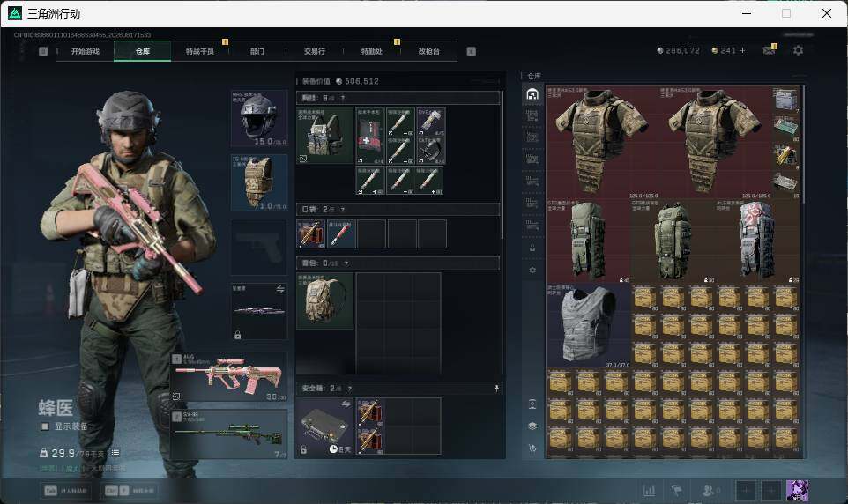Click the safe box capacity help icon

point(350,389)
